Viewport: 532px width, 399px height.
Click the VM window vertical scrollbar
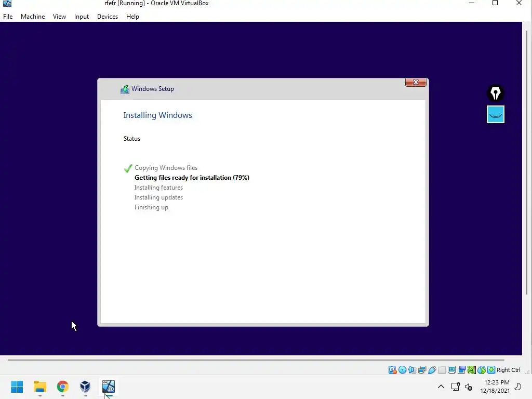[527, 163]
